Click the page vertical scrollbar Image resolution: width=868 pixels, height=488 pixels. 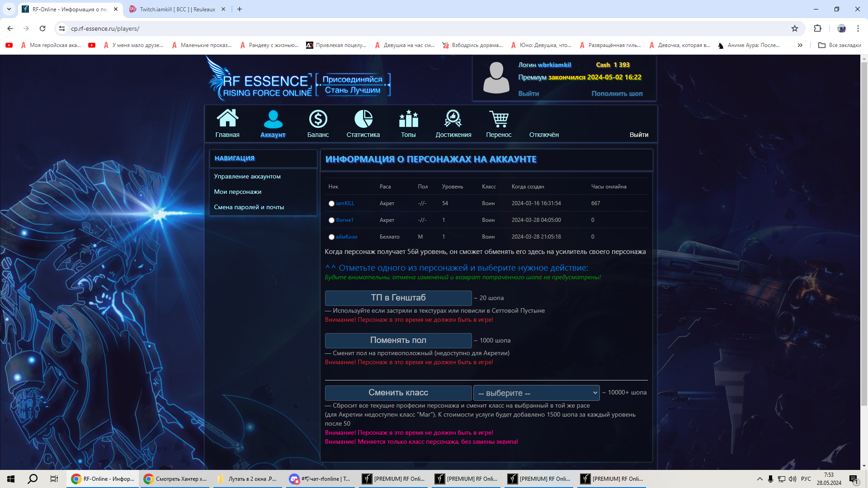coord(864,226)
